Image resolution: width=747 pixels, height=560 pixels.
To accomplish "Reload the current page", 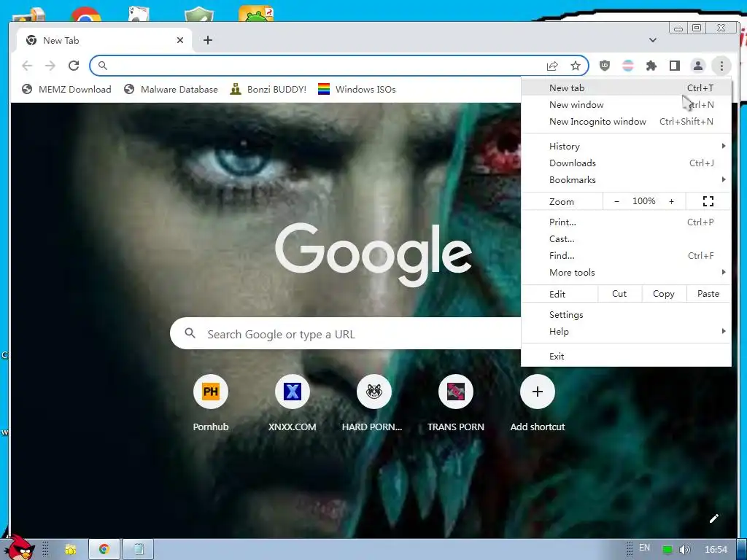I will pyautogui.click(x=74, y=66).
